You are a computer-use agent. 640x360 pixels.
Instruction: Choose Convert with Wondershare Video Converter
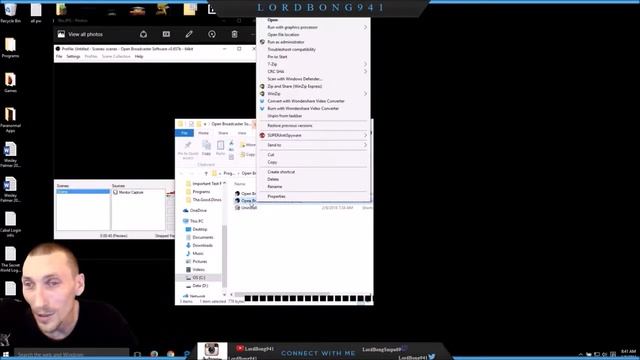tap(313, 101)
